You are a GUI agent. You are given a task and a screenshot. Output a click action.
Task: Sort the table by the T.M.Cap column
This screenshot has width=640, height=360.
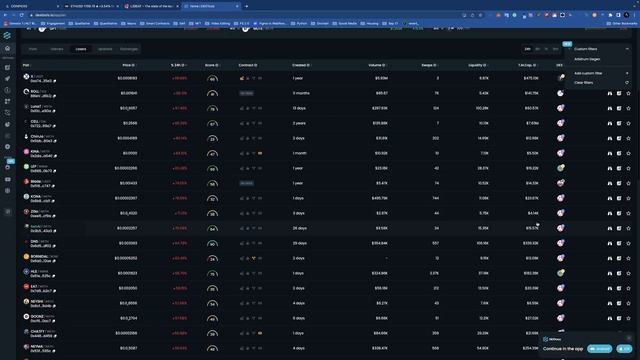point(528,65)
